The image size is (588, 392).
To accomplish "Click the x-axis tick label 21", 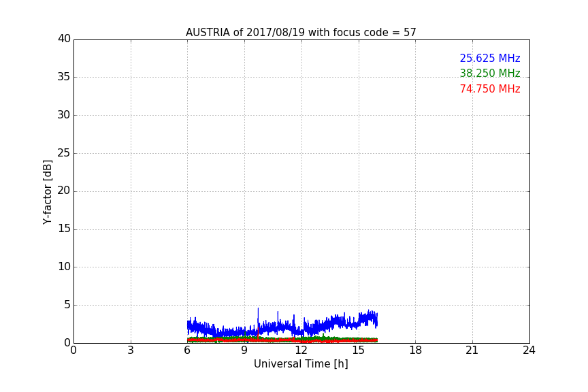I will tap(472, 350).
